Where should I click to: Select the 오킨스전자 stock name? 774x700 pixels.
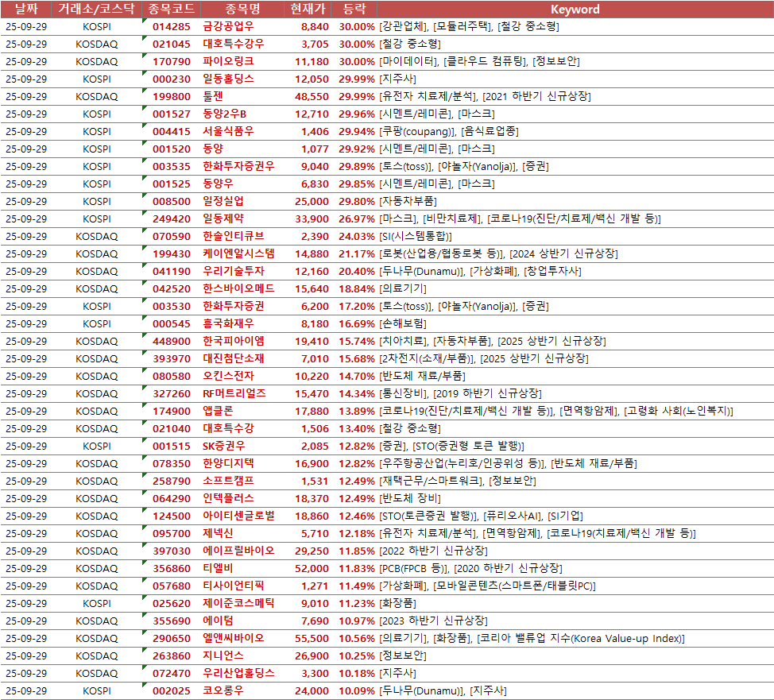(x=228, y=376)
